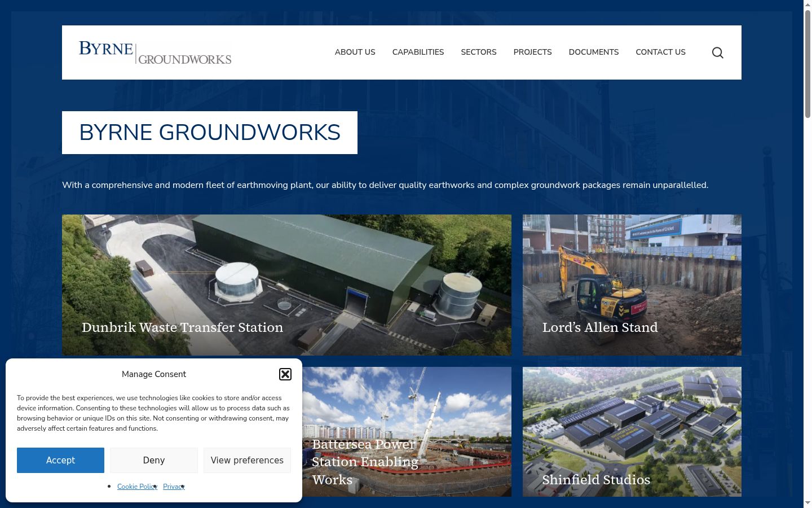Deny cookie consent
This screenshot has height=508, width=812.
154,460
